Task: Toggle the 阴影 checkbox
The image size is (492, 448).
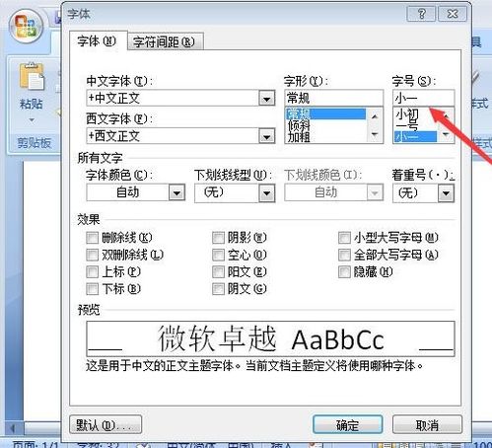Action: tap(218, 238)
